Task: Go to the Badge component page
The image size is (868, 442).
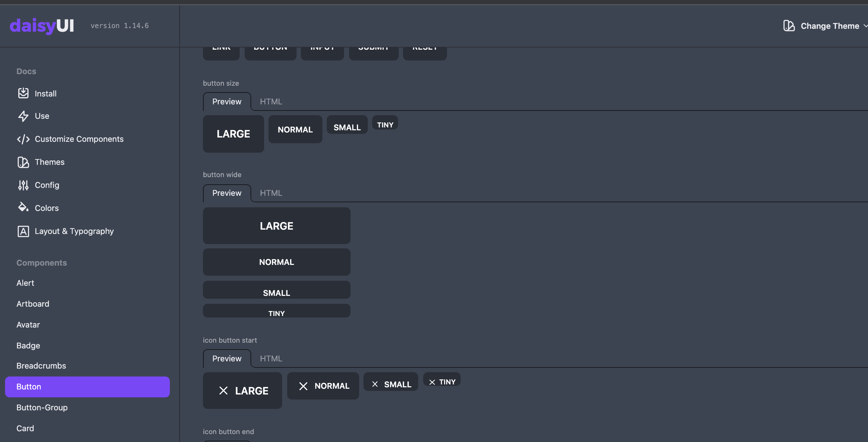Action: pos(28,346)
